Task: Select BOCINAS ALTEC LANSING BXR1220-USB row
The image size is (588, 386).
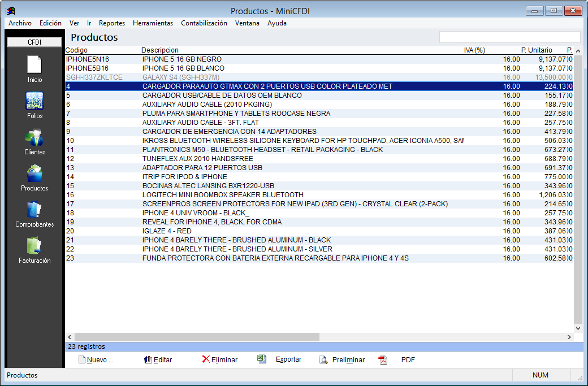Action: 319,185
